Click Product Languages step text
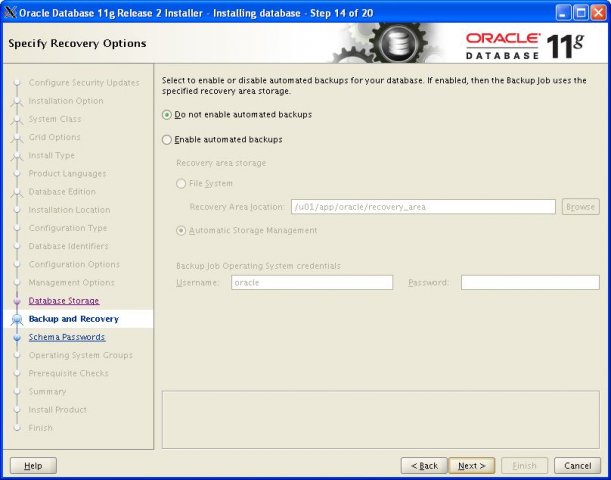This screenshot has width=611, height=480. point(67,173)
